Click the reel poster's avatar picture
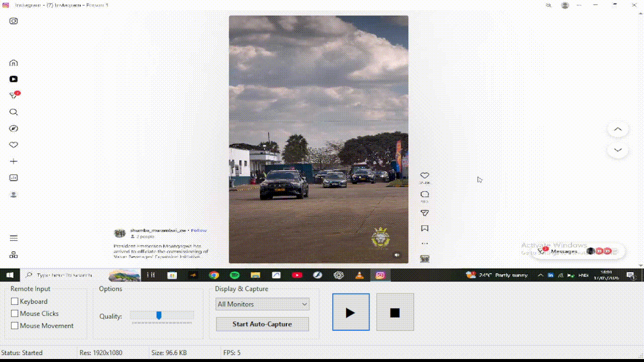 (x=120, y=233)
